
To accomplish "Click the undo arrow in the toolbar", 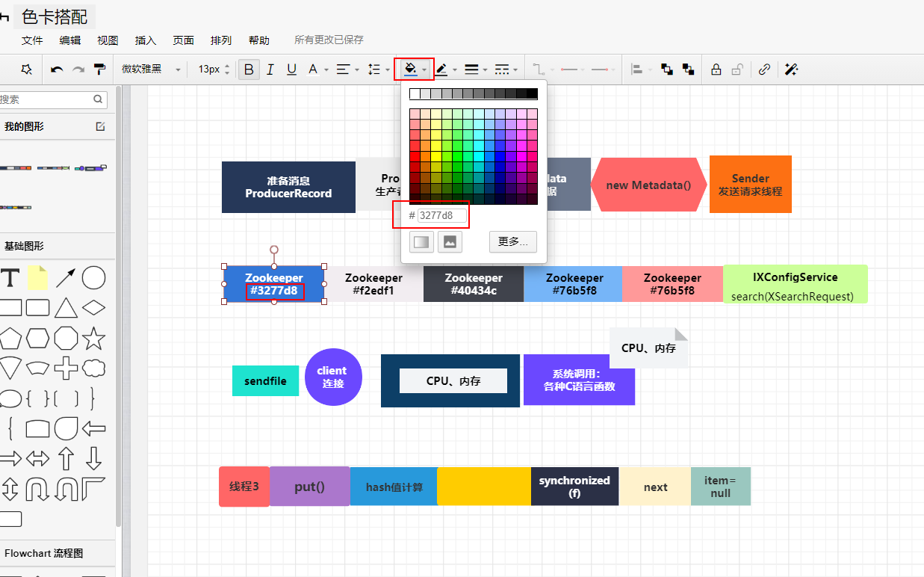I will point(57,70).
